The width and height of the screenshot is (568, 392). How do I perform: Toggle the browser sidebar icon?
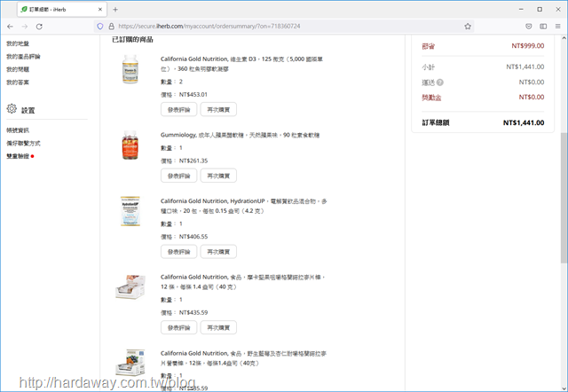coord(543,26)
